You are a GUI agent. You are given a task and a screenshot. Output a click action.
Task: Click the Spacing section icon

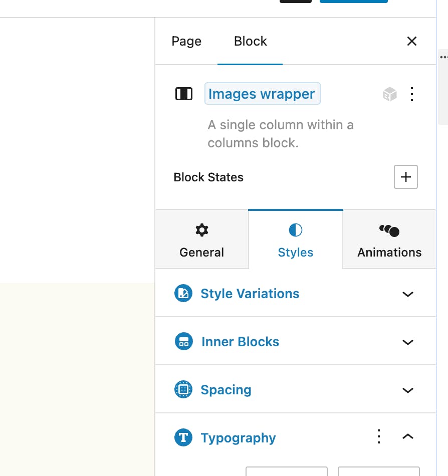[183, 390]
